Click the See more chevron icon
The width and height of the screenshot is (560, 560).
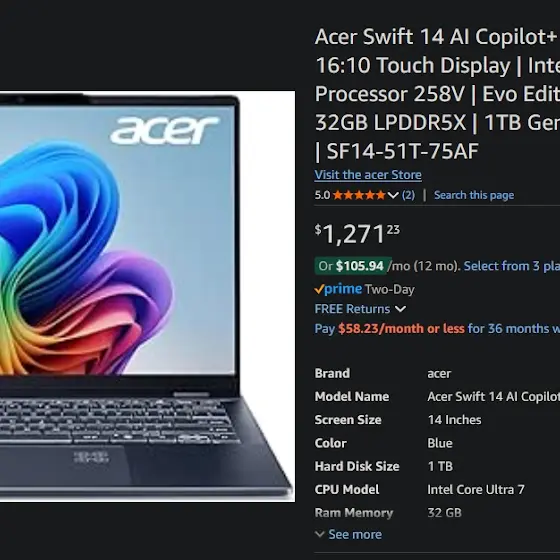320,534
